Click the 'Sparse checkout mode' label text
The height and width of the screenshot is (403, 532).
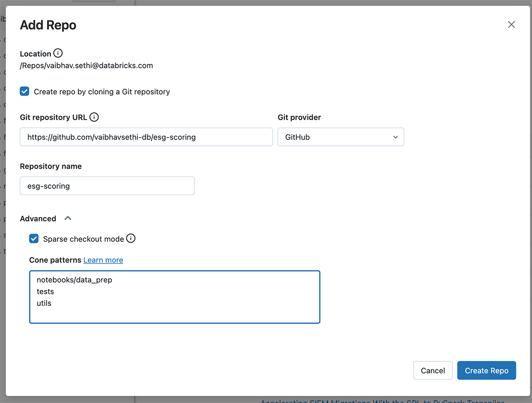pyautogui.click(x=83, y=239)
